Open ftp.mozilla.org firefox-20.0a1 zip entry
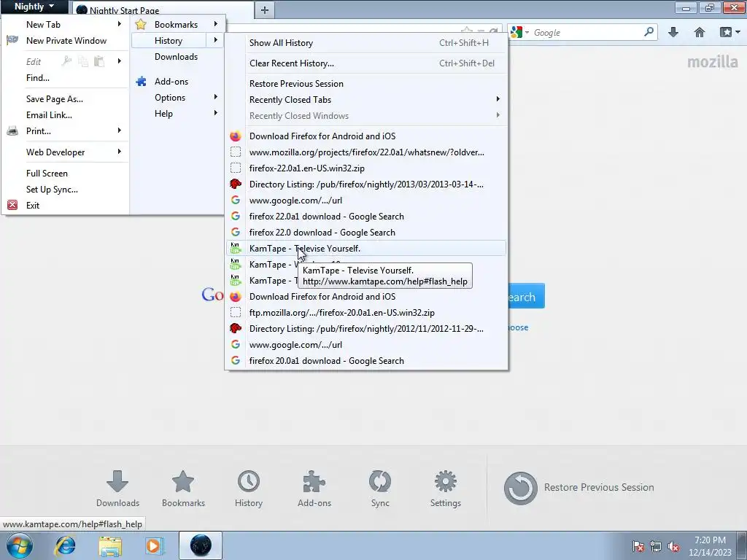The image size is (747, 560). pos(366,312)
